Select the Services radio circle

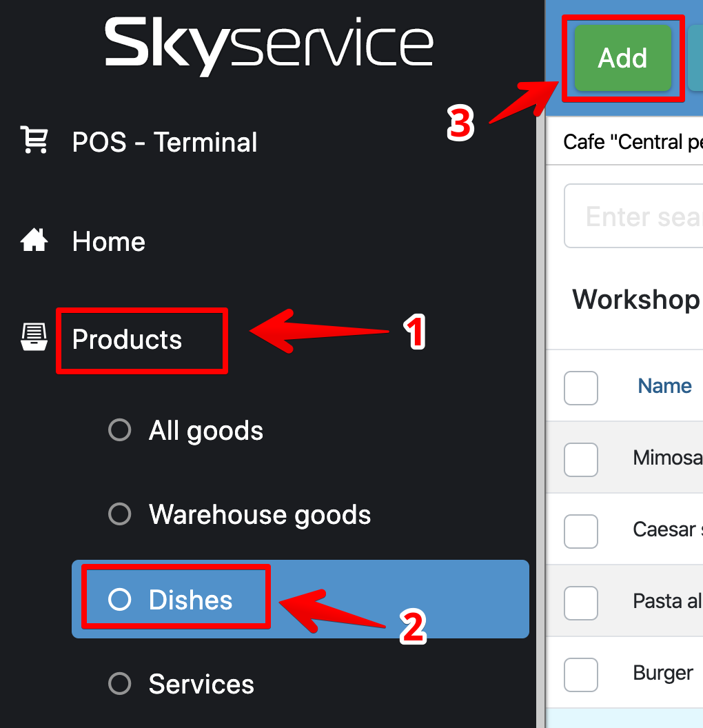pos(120,683)
